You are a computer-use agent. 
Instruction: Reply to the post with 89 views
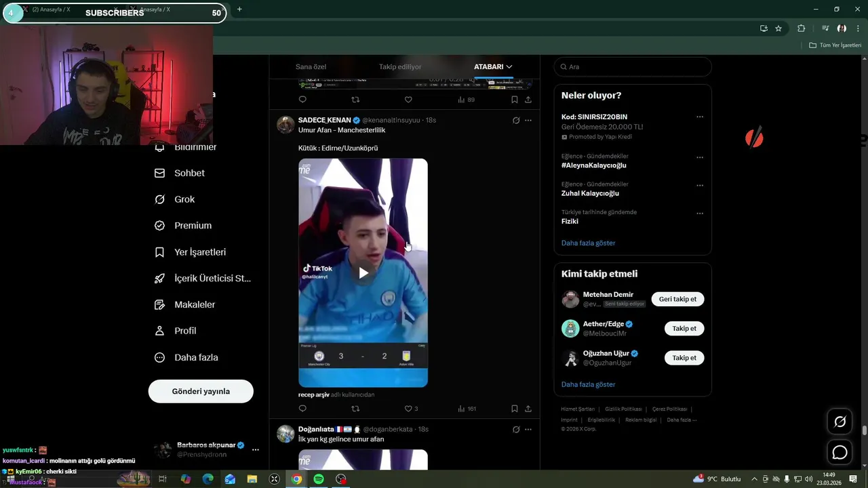[x=302, y=100]
